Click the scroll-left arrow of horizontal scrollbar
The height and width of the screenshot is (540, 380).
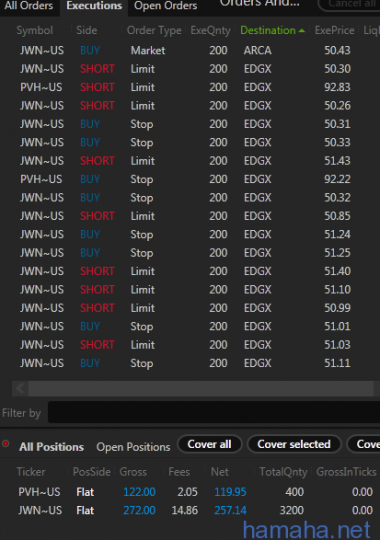click(20, 388)
